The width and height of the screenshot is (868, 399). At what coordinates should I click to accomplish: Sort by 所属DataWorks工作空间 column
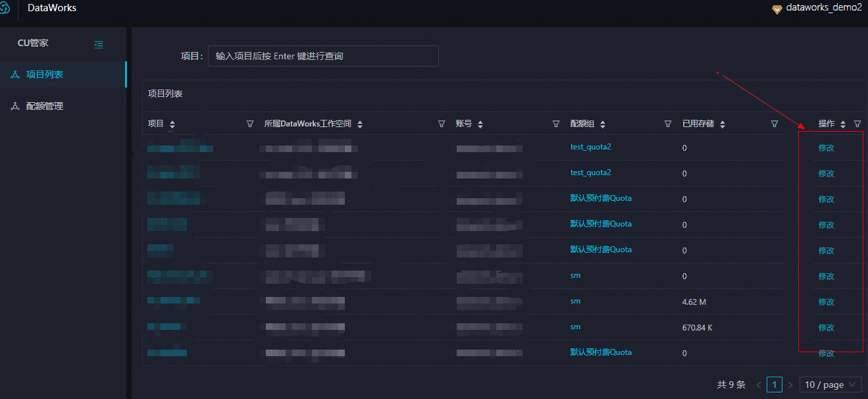click(360, 124)
